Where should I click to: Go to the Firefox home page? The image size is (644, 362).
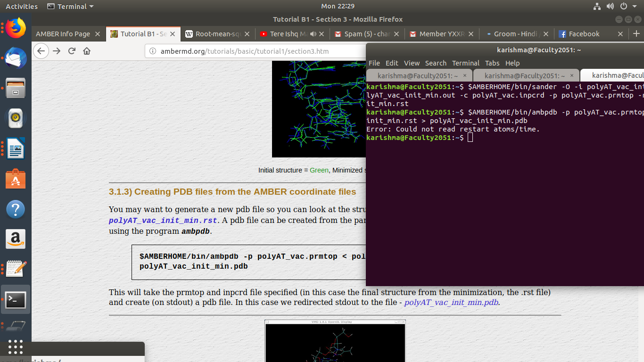[87, 51]
